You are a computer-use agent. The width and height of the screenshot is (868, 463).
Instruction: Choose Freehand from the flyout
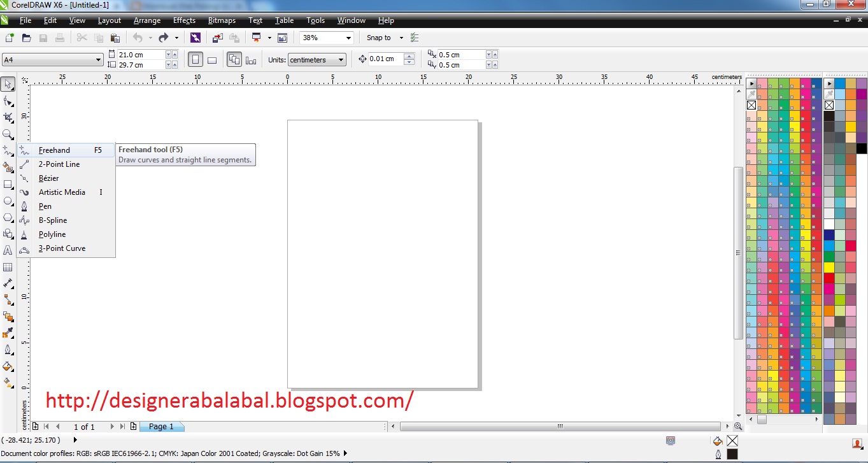click(66, 150)
